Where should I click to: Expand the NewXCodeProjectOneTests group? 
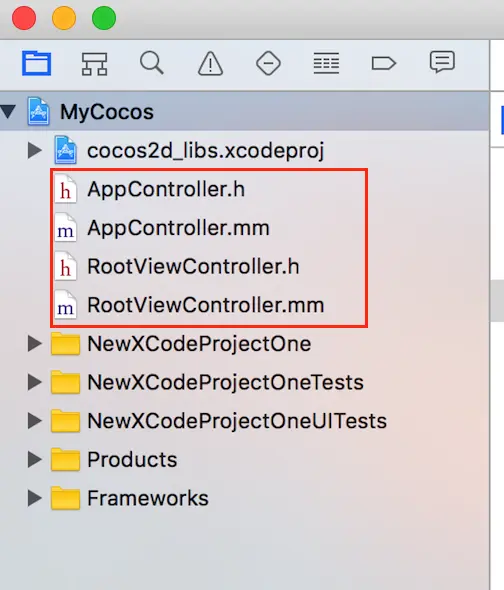coord(35,382)
